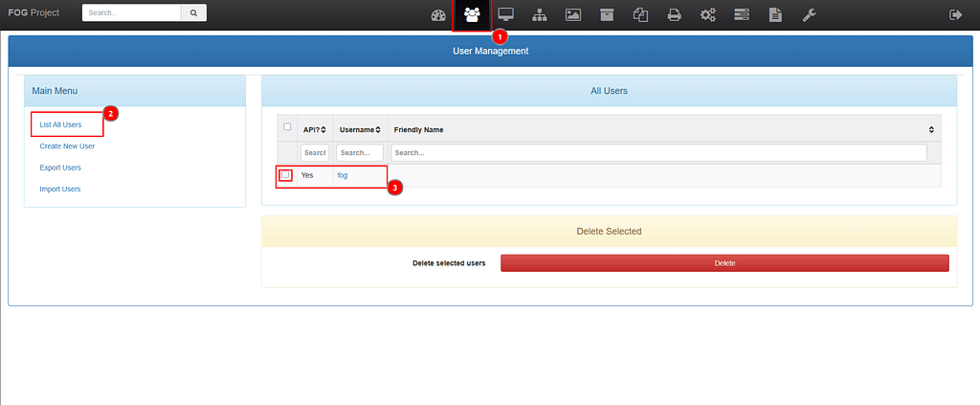Click the search magnifier button
The width and height of the screenshot is (980, 405).
coord(193,13)
